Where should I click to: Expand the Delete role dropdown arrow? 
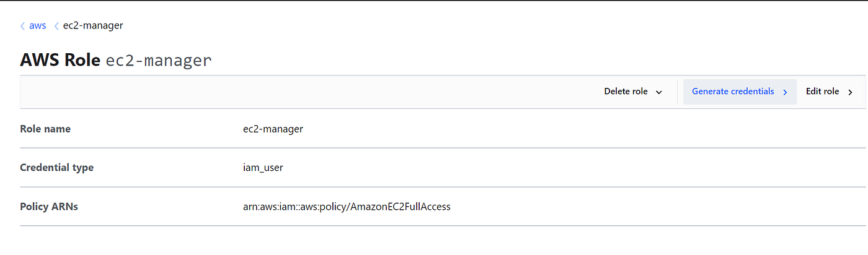click(658, 92)
